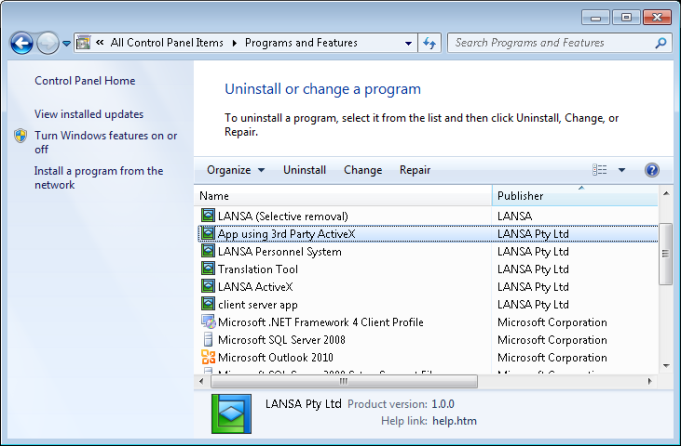
Task: Open help.htm help link in details pane
Action: point(454,421)
